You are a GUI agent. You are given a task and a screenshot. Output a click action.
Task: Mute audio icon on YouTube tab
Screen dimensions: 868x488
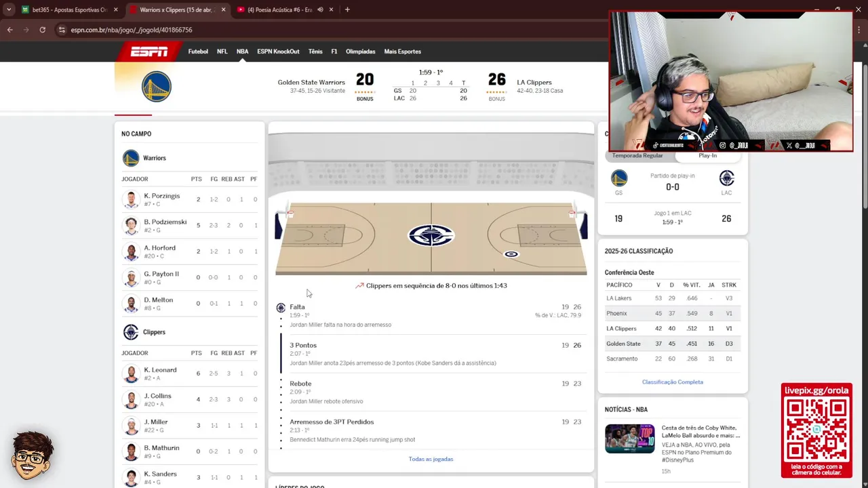(x=320, y=9)
